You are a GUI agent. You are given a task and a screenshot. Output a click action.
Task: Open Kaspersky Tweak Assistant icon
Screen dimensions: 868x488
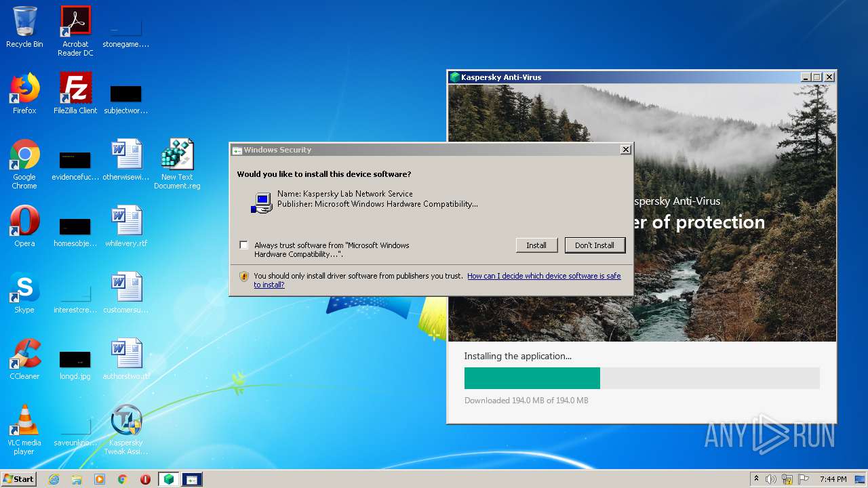tap(126, 430)
